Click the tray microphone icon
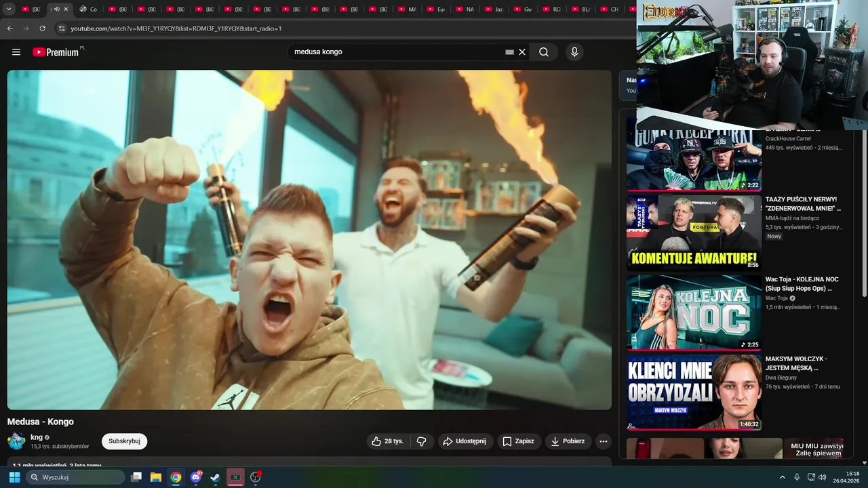This screenshot has width=868, height=488. (797, 477)
